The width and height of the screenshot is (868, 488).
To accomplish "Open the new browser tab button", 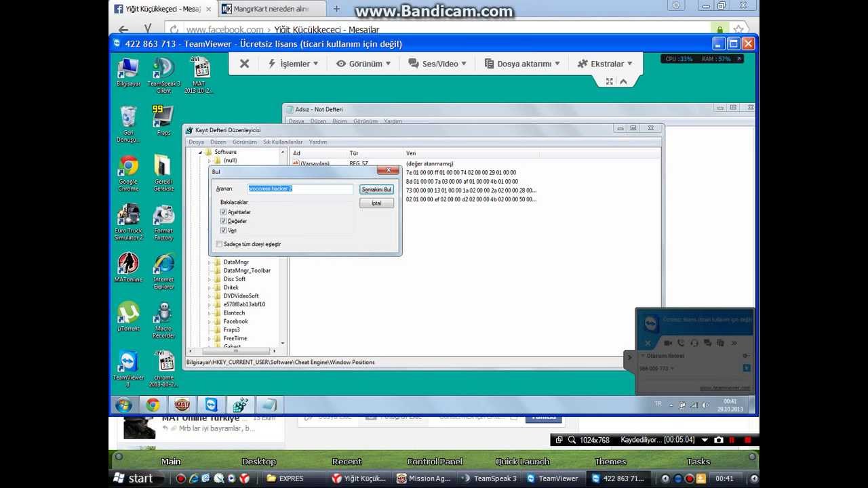I will click(336, 9).
